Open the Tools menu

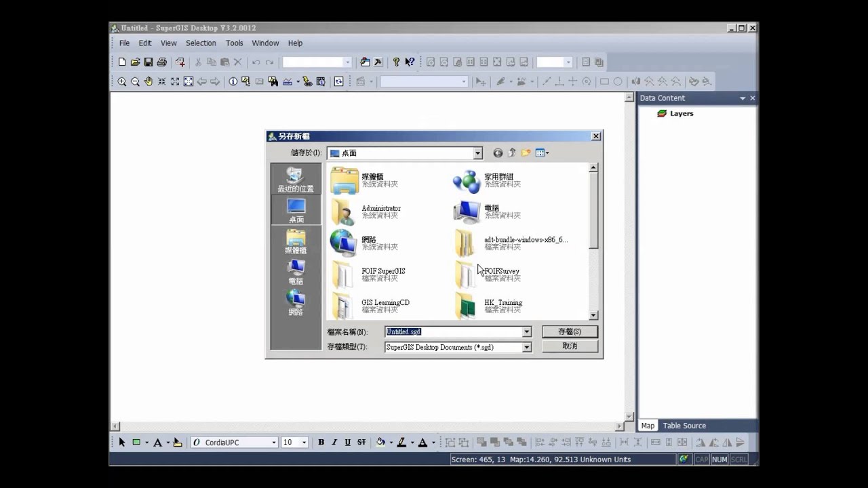point(235,43)
